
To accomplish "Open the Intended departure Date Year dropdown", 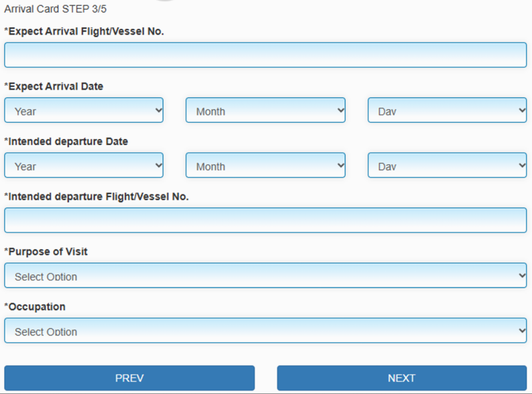I will (x=84, y=165).
